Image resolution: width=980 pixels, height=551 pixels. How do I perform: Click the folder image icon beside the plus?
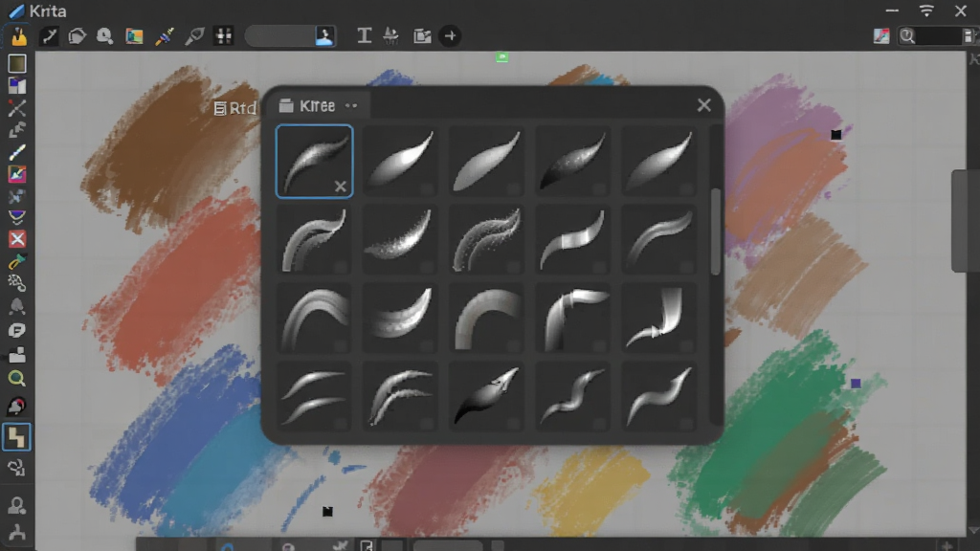pyautogui.click(x=422, y=36)
